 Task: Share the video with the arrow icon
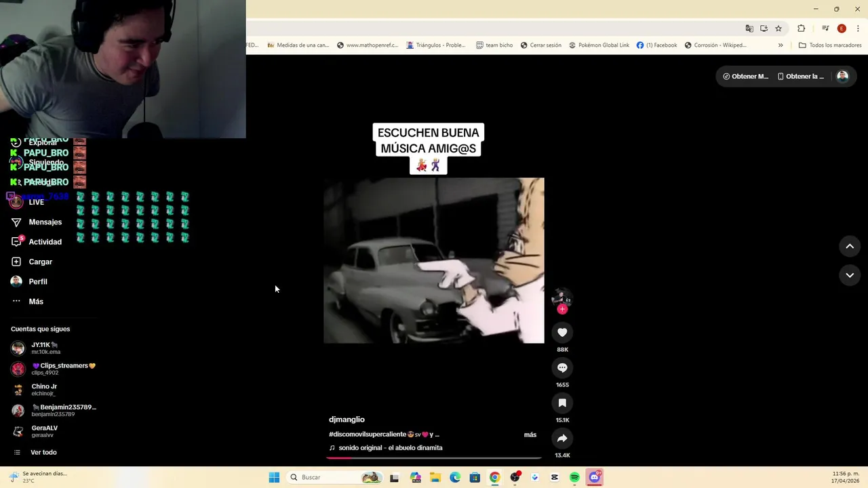pyautogui.click(x=562, y=439)
